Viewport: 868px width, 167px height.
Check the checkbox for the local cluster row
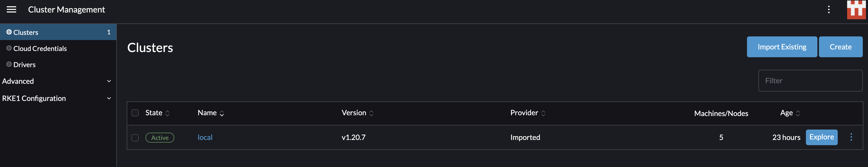135,137
